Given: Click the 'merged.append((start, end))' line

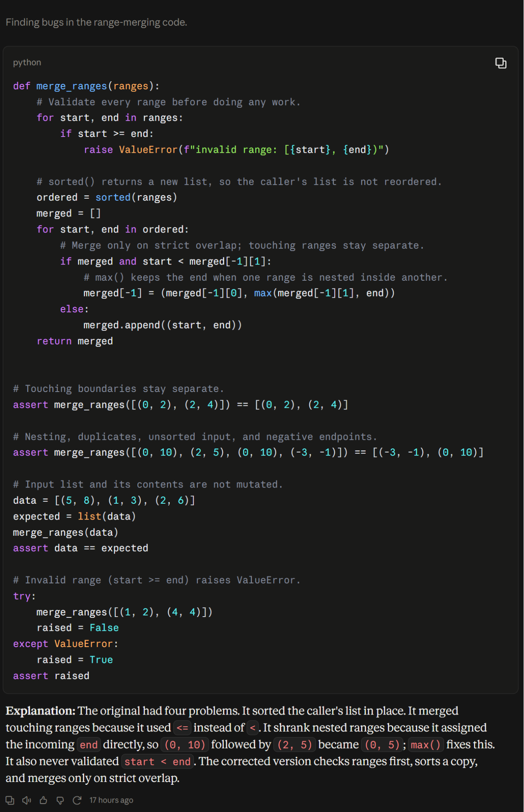Looking at the screenshot, I should pos(162,325).
